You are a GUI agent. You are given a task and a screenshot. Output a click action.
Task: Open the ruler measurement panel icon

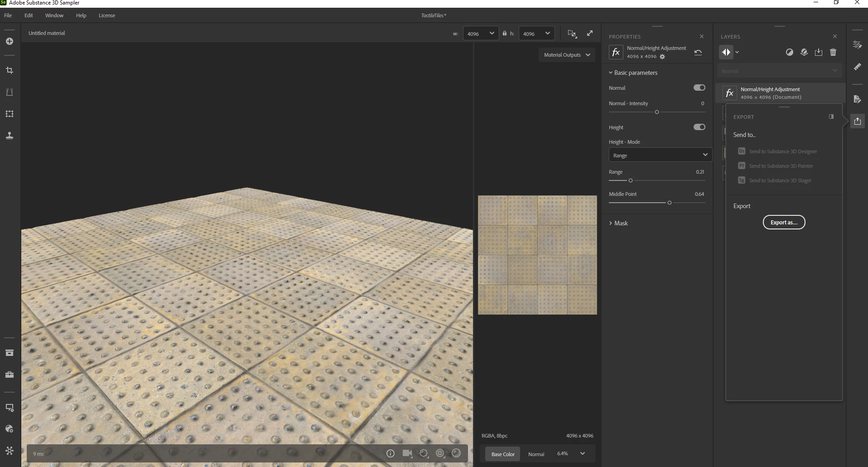tap(858, 67)
